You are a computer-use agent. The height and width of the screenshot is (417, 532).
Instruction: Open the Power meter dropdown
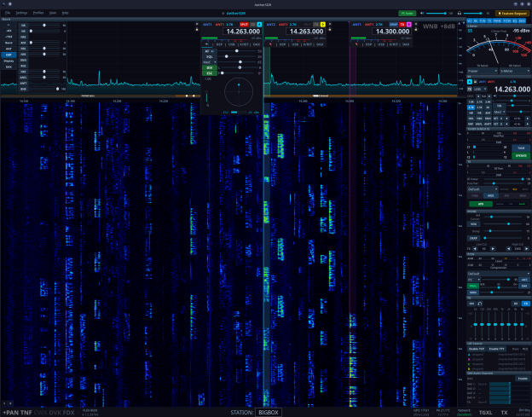click(483, 72)
